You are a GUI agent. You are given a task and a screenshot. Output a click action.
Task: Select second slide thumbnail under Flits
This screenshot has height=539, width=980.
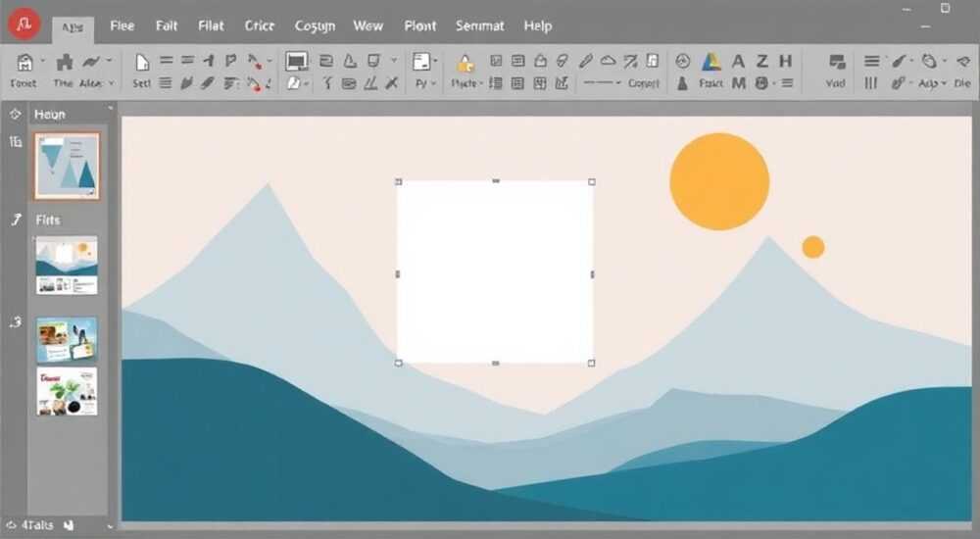pos(67,266)
